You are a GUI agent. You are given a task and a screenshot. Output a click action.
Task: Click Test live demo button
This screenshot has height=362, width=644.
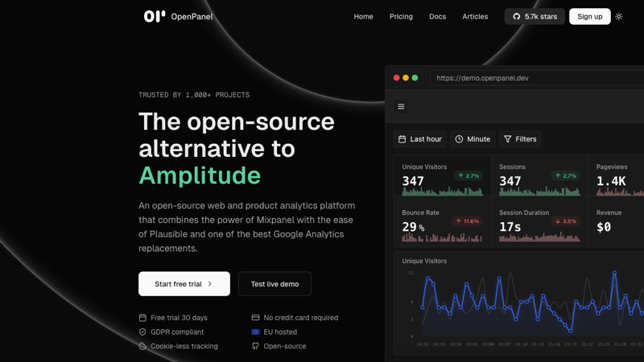[275, 284]
